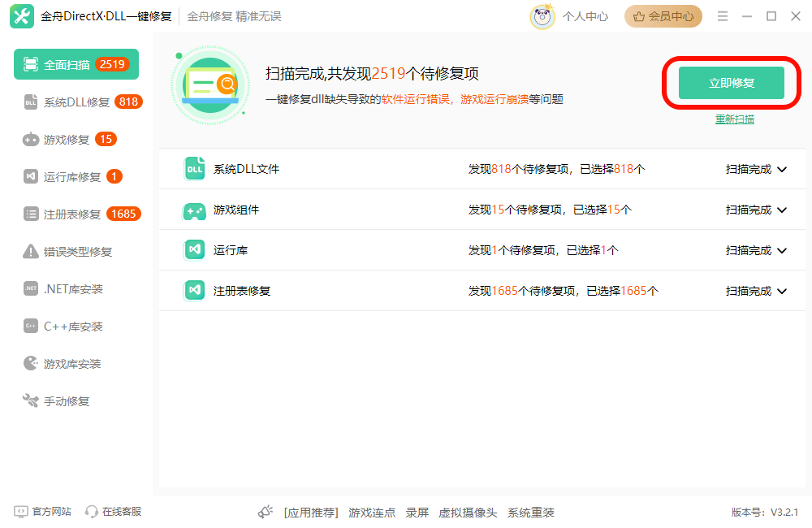Open 录屏 recommended app
812x528 pixels.
pyautogui.click(x=417, y=513)
